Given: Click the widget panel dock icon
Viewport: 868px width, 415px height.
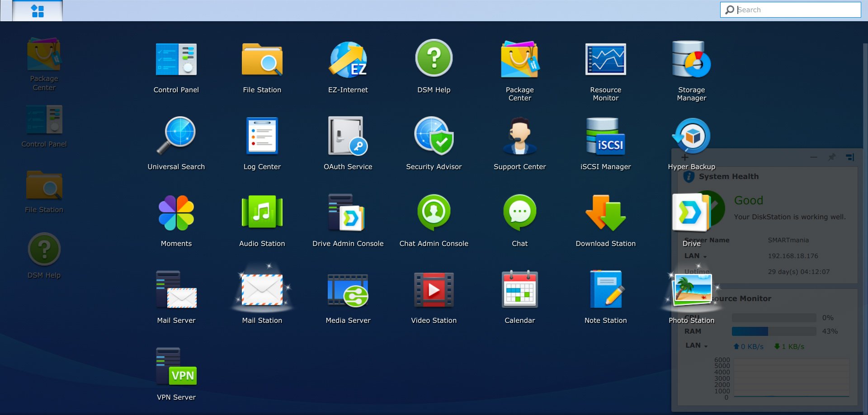Looking at the screenshot, I should pyautogui.click(x=850, y=157).
